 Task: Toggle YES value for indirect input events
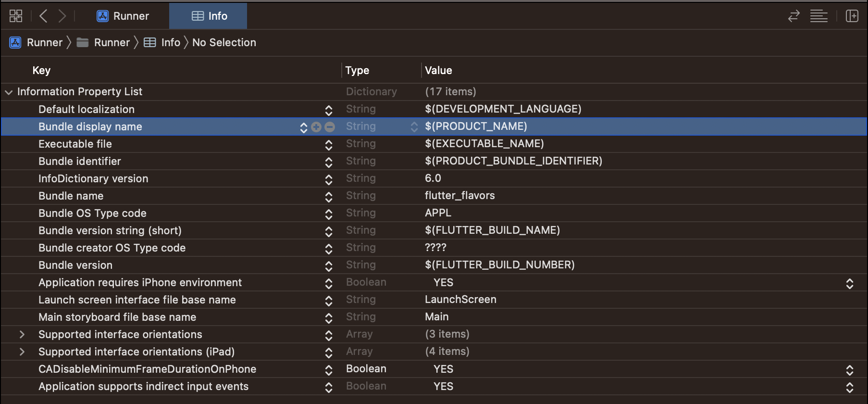coord(850,387)
